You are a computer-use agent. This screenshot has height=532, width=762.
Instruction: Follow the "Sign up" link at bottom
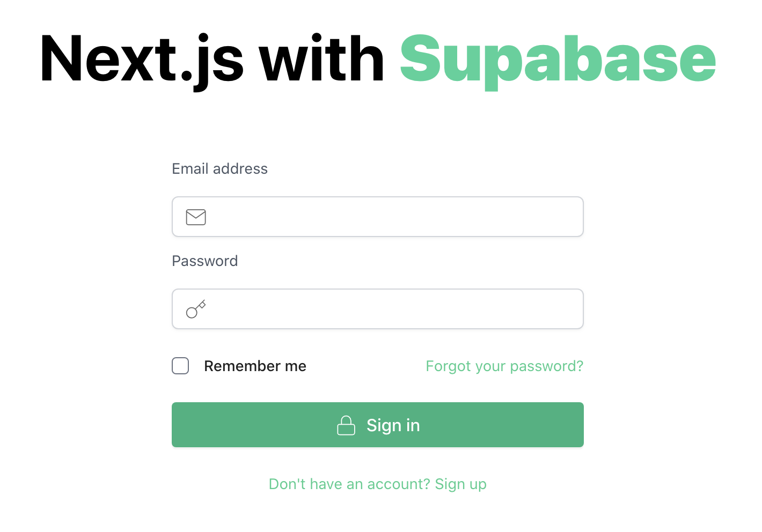tap(460, 484)
